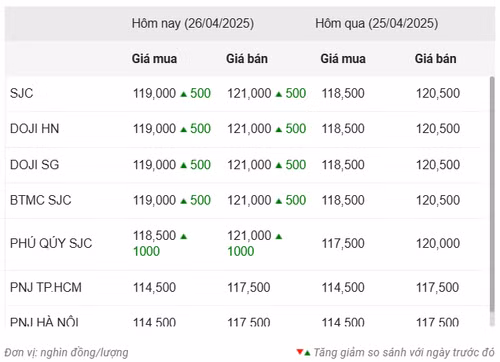Click the 'Giá mua' header under Hôm qua

pyautogui.click(x=343, y=59)
